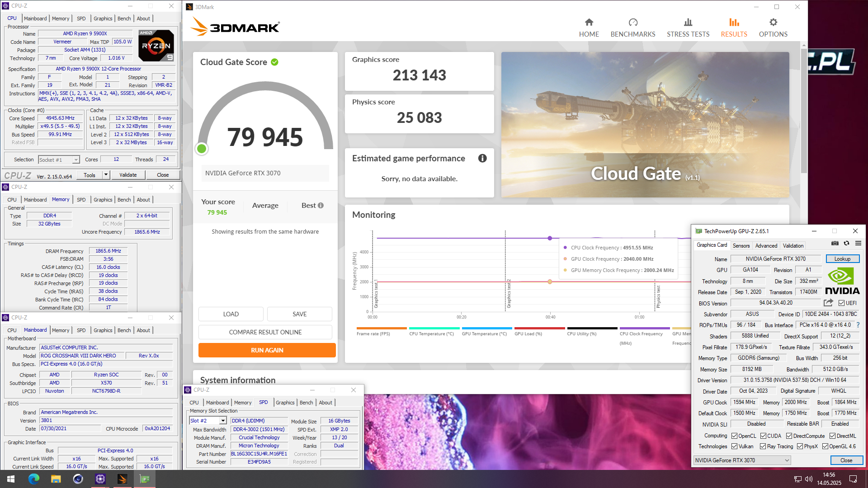
Task: Click NVIDIA logo in GPU-Z
Action: (842, 281)
